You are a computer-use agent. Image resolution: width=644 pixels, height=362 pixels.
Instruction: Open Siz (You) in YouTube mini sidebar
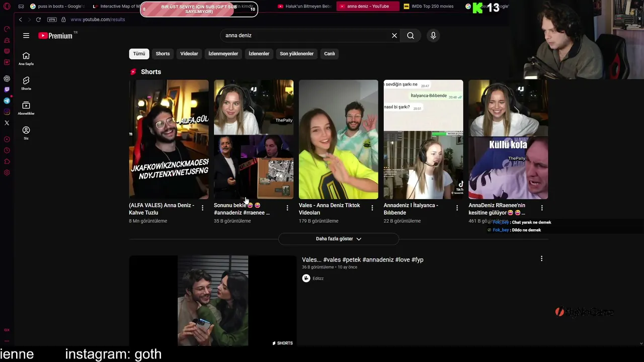[26, 133]
